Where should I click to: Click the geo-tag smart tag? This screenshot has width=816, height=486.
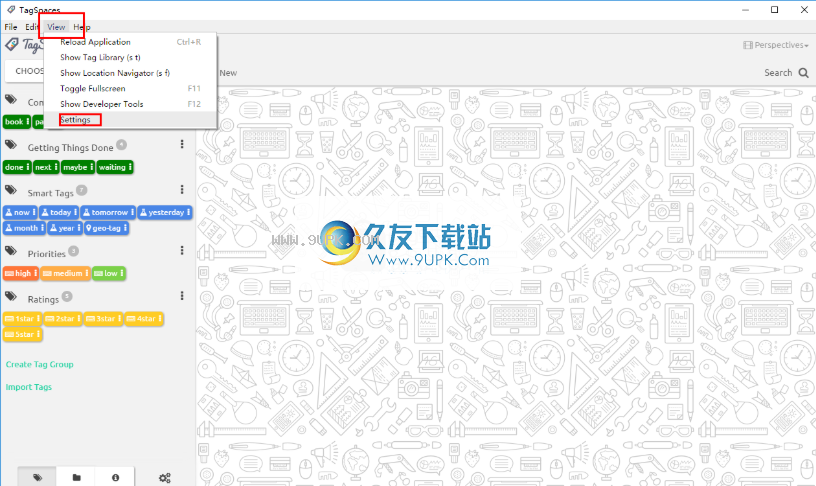(x=106, y=228)
